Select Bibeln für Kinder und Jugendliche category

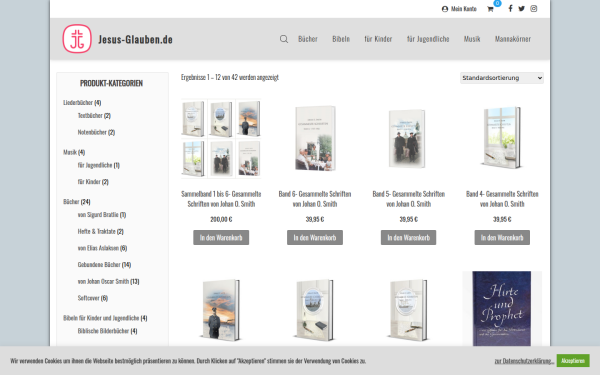point(101,318)
